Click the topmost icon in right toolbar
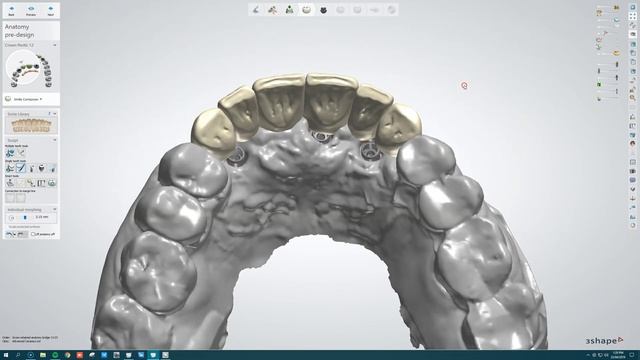 click(x=633, y=7)
